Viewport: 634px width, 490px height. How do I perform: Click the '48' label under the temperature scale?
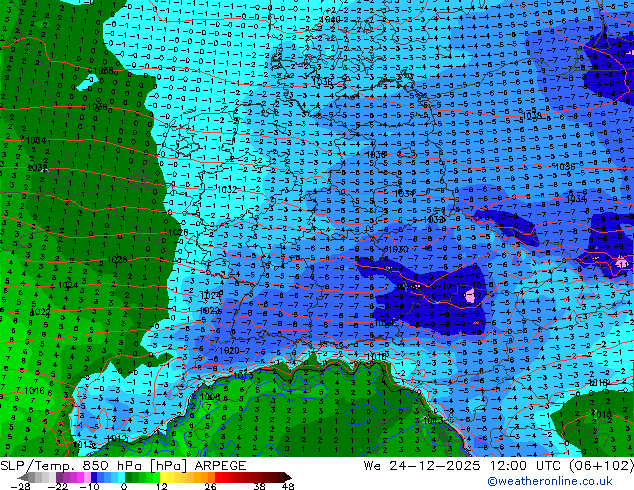(x=288, y=486)
